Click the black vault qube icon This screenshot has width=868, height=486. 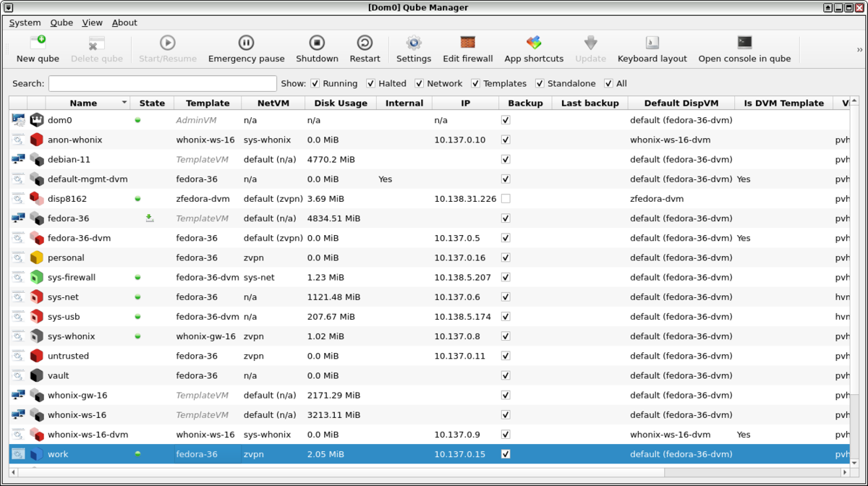click(x=37, y=375)
